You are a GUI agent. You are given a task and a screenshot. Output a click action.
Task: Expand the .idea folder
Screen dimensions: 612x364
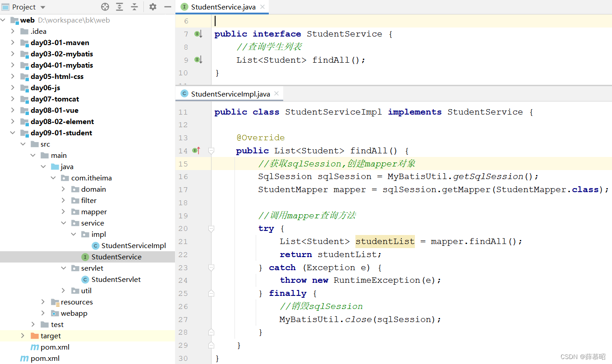tap(13, 31)
